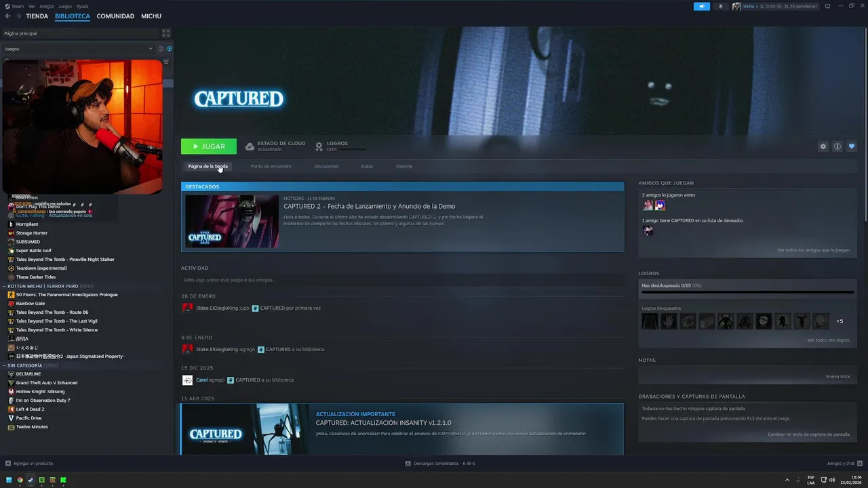This screenshot has height=488, width=868.
Task: Open Página de la tienda link
Action: pyautogui.click(x=208, y=166)
